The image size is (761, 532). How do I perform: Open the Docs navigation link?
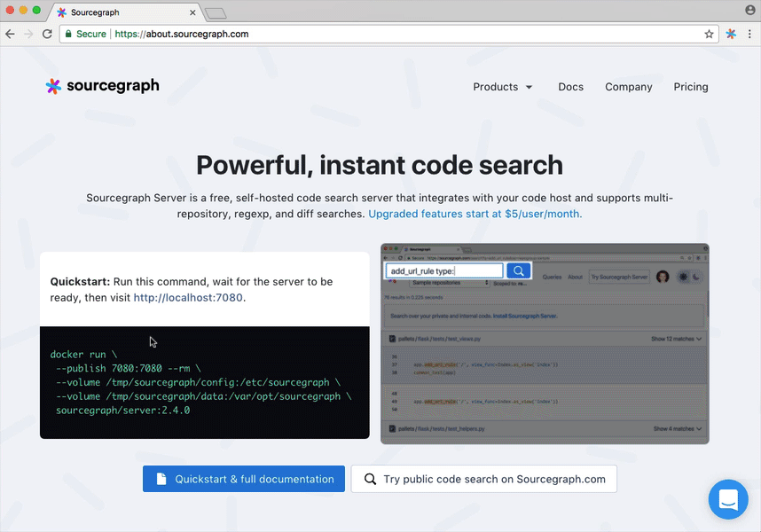tap(571, 87)
